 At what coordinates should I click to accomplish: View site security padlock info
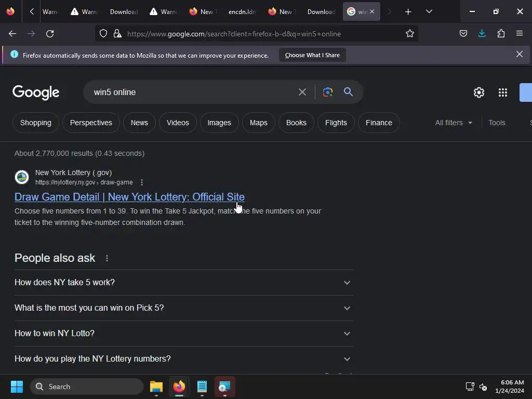117,34
